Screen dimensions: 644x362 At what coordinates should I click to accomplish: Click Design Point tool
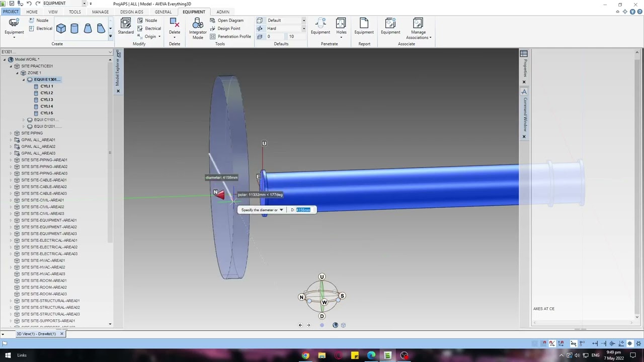pos(225,29)
